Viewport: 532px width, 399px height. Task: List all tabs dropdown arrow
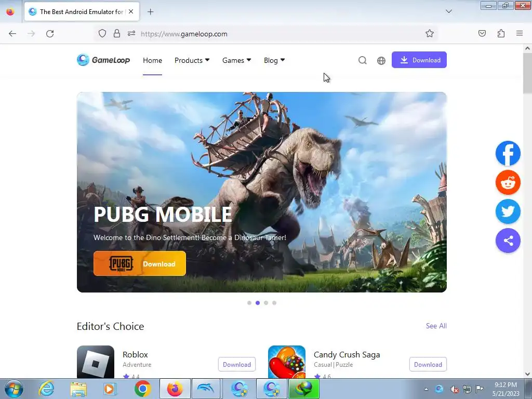[x=449, y=11]
